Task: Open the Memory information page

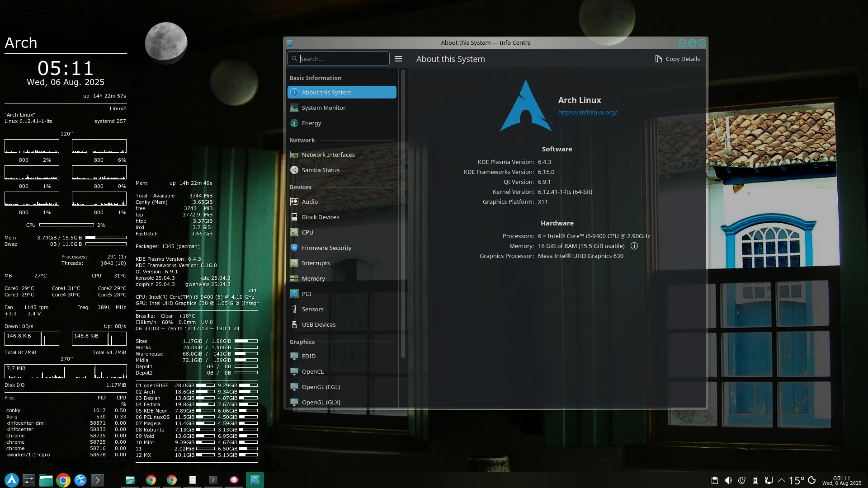Action: pos(342,278)
